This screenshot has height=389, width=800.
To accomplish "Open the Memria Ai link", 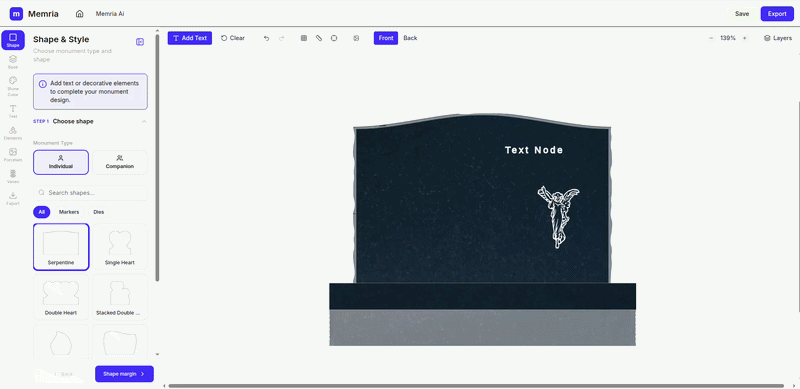I will [x=110, y=14].
